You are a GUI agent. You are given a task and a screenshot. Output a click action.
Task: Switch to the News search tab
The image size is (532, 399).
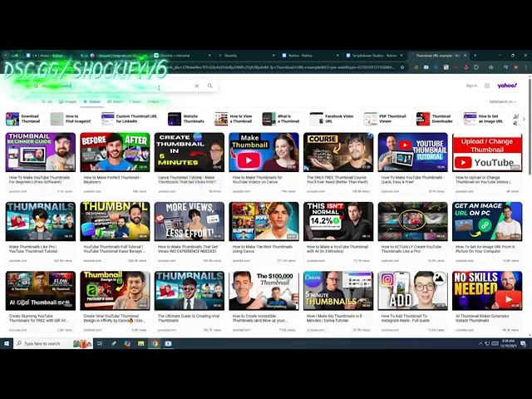coord(115,101)
